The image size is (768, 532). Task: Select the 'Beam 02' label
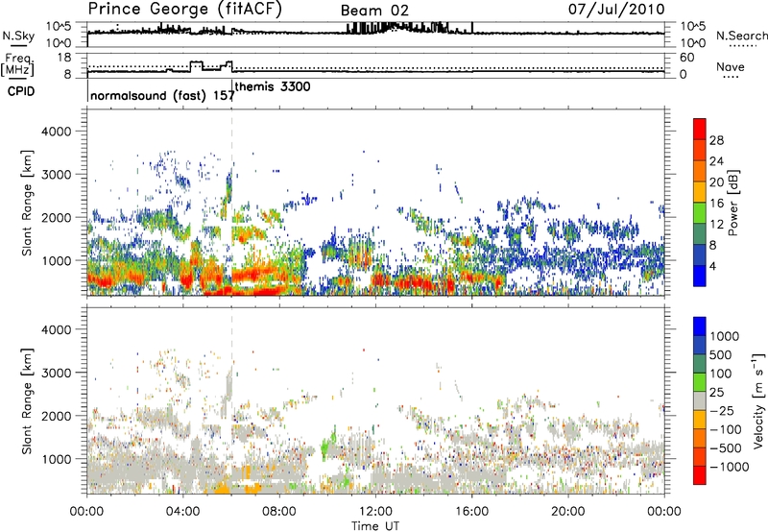pos(374,11)
